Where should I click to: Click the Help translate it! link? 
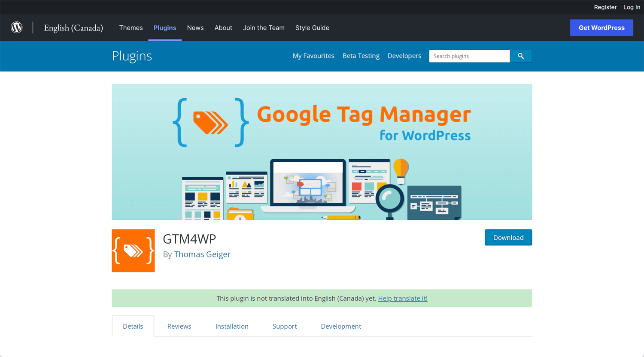pos(403,299)
